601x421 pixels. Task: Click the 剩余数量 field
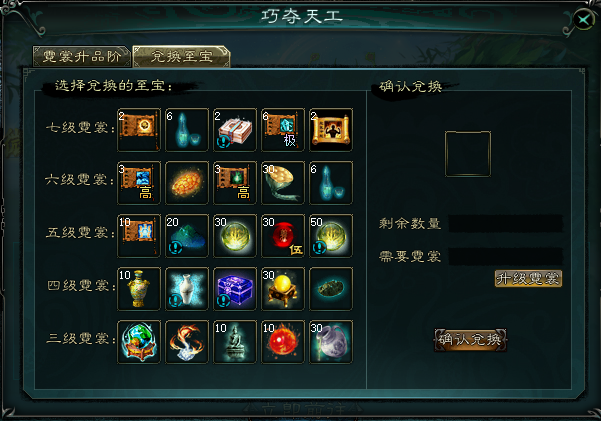[506, 224]
